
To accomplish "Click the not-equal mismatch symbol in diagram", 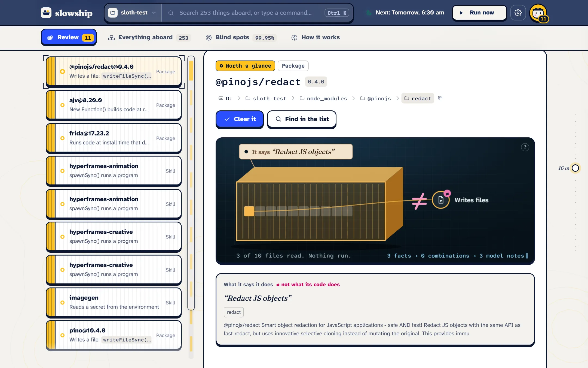I will point(419,201).
